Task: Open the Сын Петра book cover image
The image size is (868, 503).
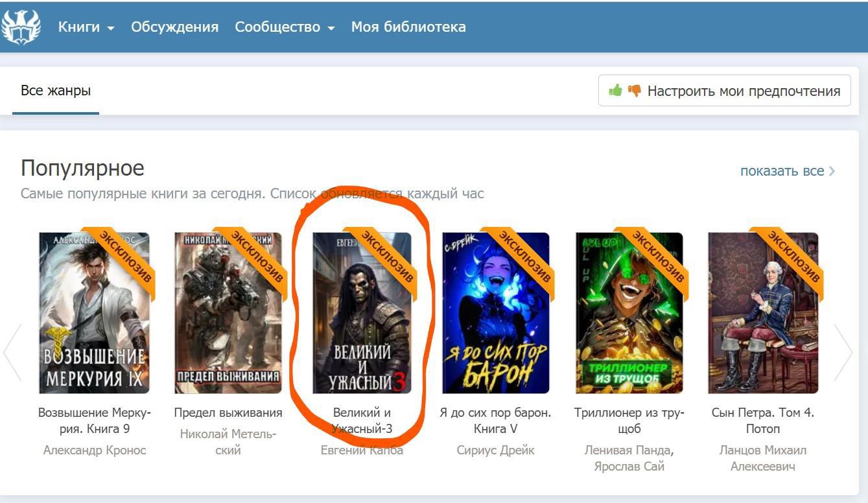Action: tap(763, 313)
